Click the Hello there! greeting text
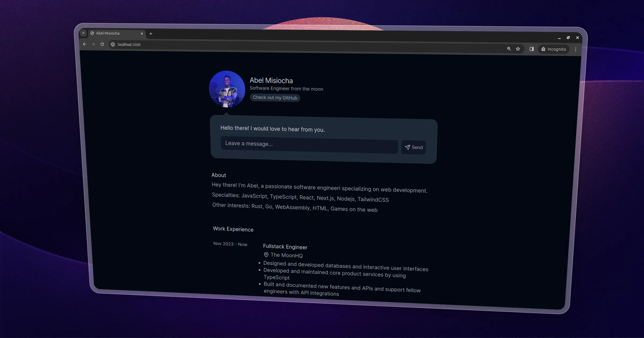The height and width of the screenshot is (338, 644). click(x=273, y=129)
